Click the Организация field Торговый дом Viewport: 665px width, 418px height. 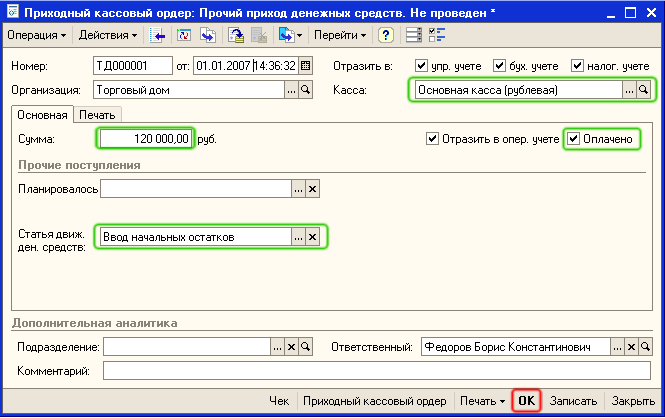point(189,90)
